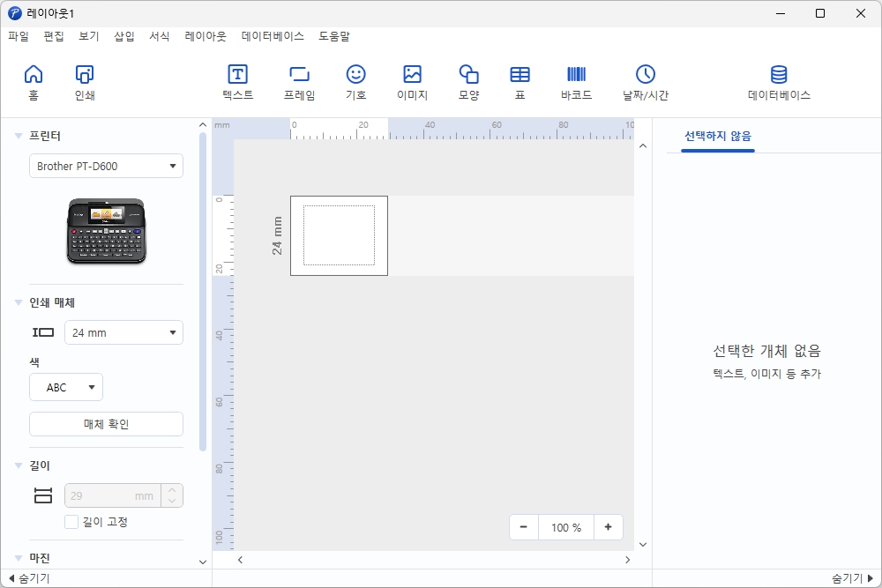Zoom in with the plus button
Screen dimensions: 882x588
[x=608, y=527]
